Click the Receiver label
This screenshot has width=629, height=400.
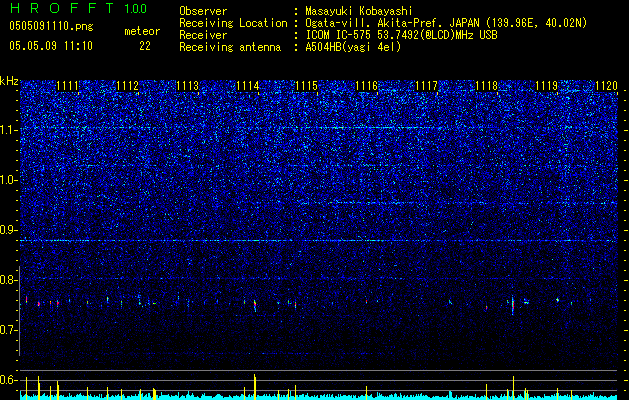click(x=203, y=35)
